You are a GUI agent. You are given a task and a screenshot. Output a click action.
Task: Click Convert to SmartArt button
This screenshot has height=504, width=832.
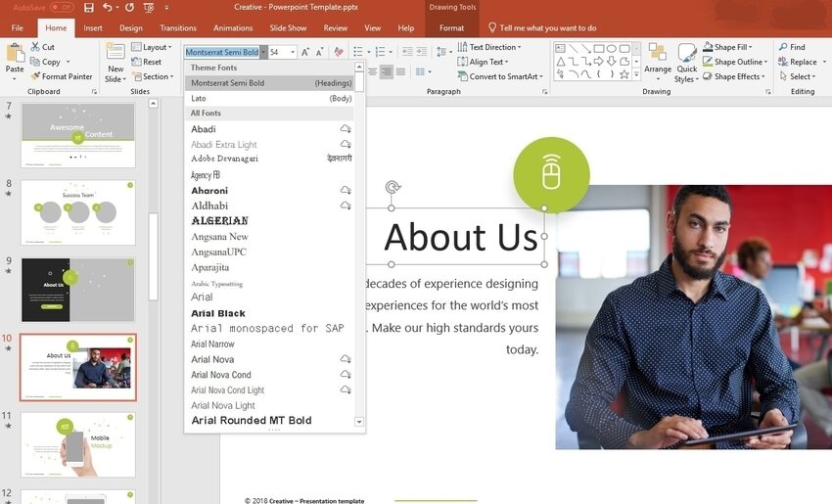click(503, 76)
